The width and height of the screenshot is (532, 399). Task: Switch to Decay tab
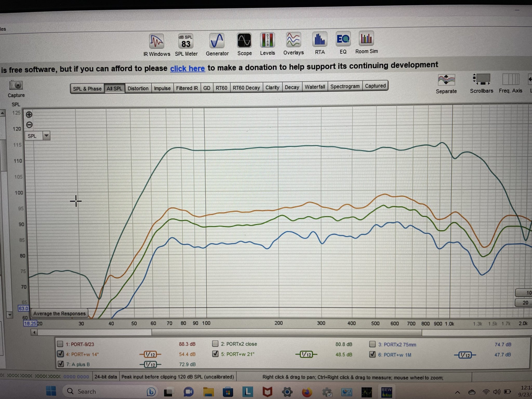pos(292,87)
